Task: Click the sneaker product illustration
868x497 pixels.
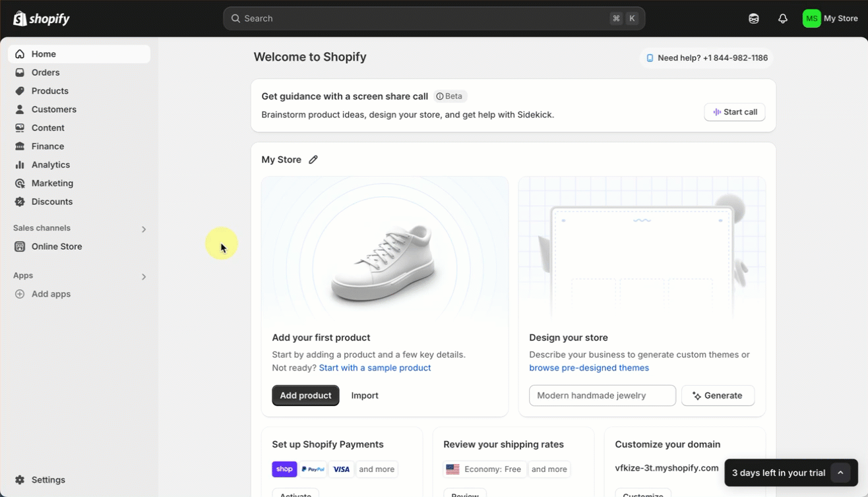Action: [x=385, y=262]
